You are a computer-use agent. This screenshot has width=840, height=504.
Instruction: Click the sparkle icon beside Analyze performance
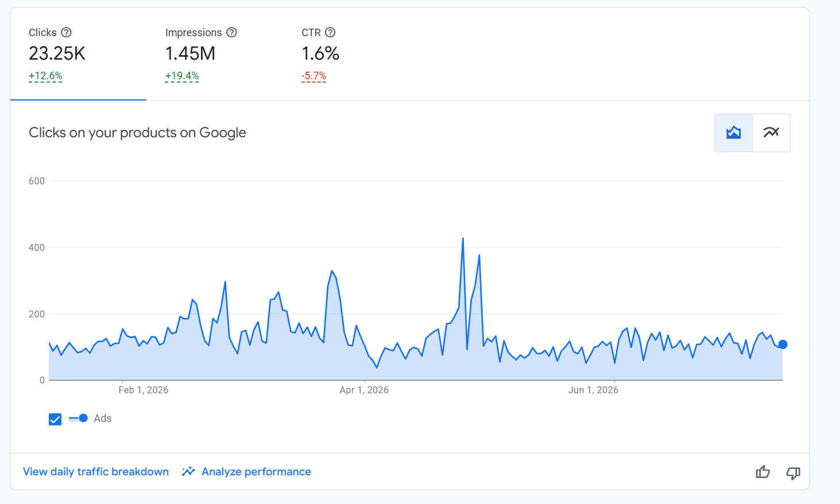coord(188,471)
